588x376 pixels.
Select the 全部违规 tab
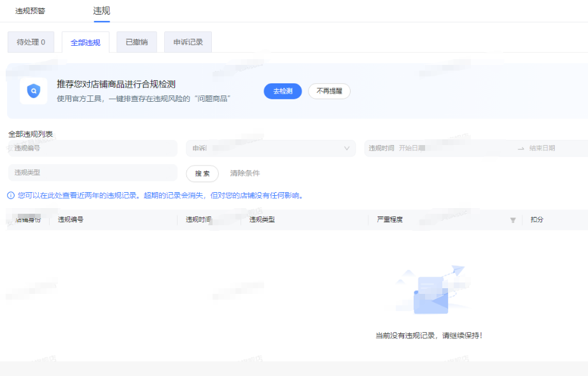coord(85,43)
